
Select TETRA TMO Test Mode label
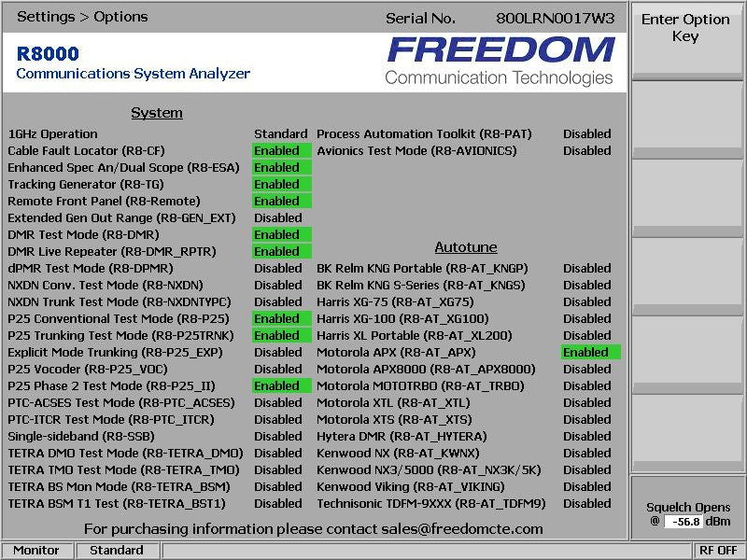point(123,470)
